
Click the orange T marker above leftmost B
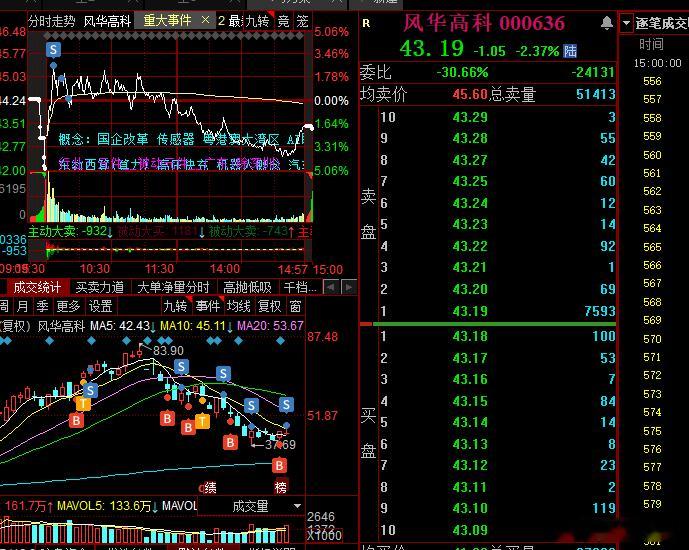[83, 403]
